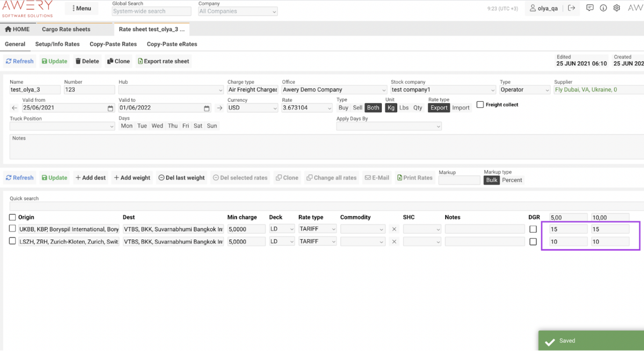The width and height of the screenshot is (644, 351).
Task: Click the logout icon beside olya_qa
Action: [571, 8]
